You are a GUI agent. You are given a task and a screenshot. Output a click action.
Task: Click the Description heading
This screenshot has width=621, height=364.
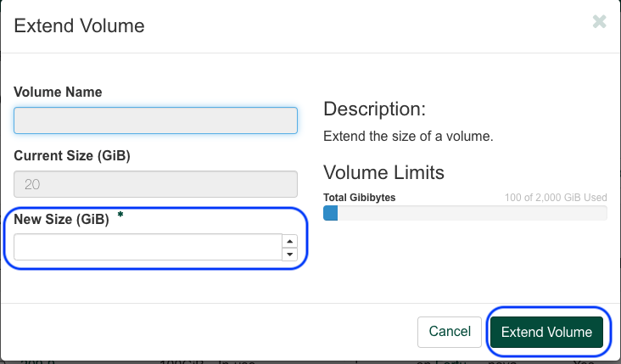(x=375, y=109)
